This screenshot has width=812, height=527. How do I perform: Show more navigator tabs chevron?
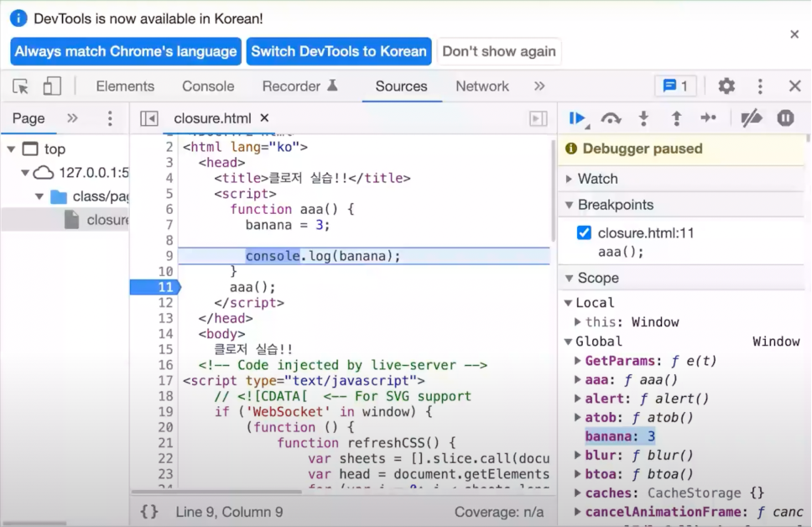click(x=72, y=118)
